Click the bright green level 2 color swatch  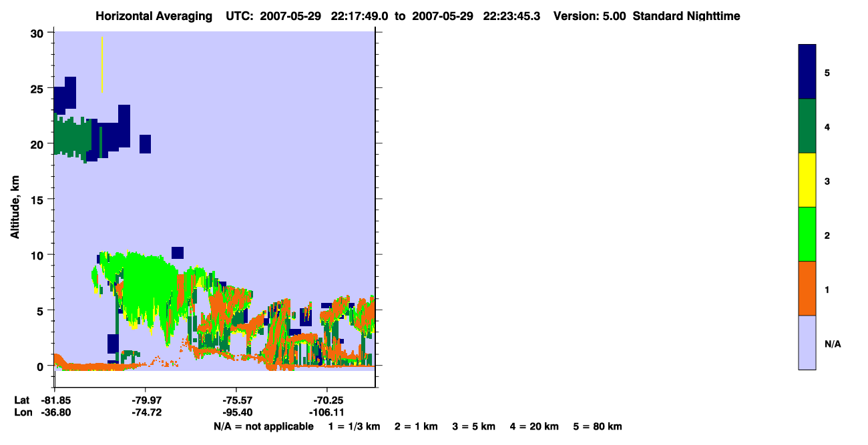click(807, 234)
